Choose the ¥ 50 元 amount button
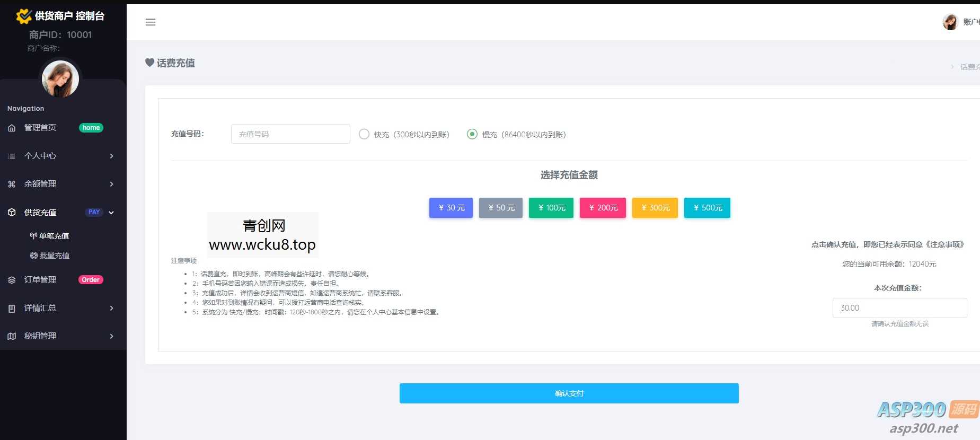 [501, 208]
